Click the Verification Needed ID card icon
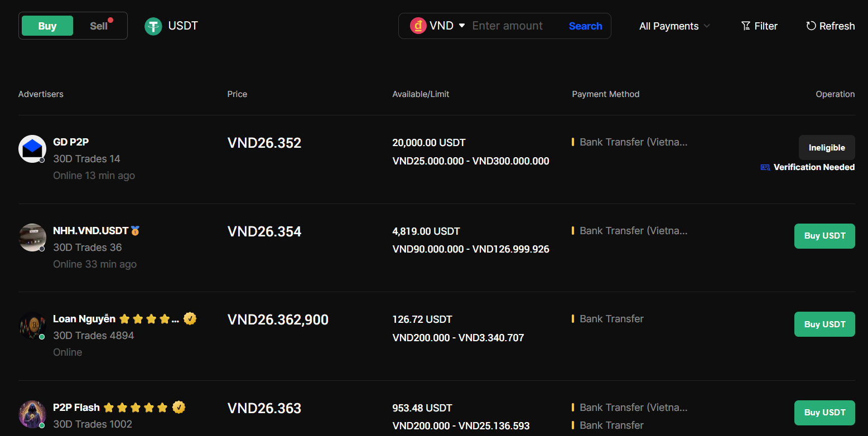Viewport: 868px width, 436px height. [x=765, y=167]
